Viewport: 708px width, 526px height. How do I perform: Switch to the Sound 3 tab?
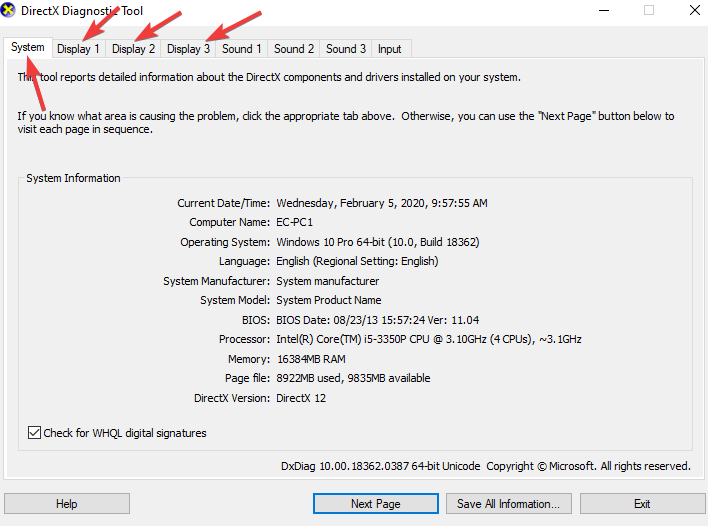pos(346,49)
